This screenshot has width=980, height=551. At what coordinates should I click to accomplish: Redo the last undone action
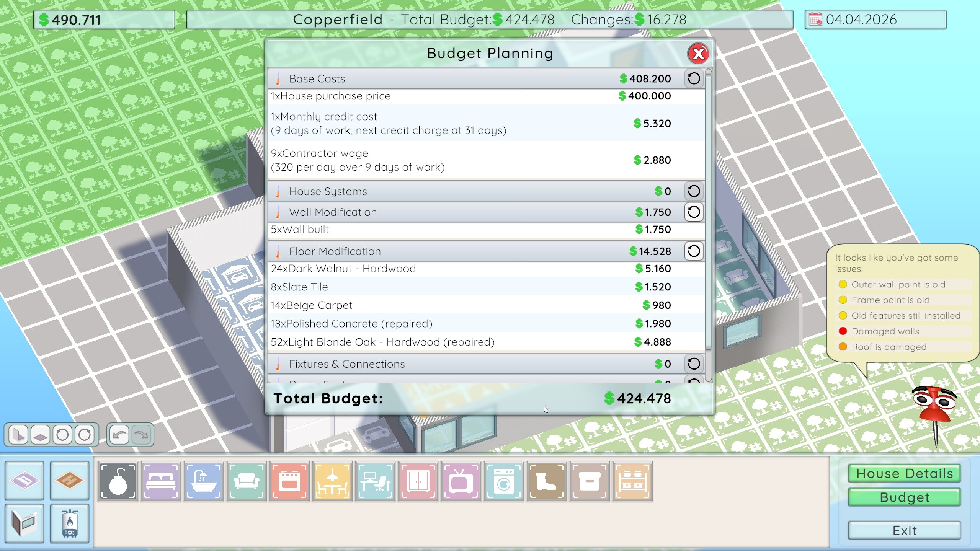(x=142, y=435)
